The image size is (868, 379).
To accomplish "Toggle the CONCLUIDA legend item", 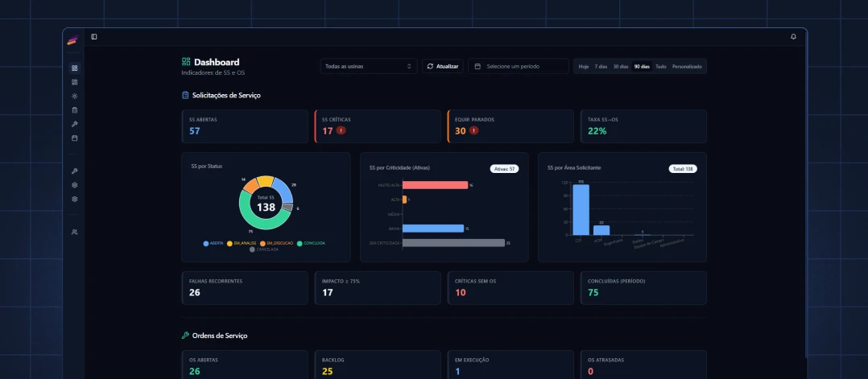I will (311, 244).
